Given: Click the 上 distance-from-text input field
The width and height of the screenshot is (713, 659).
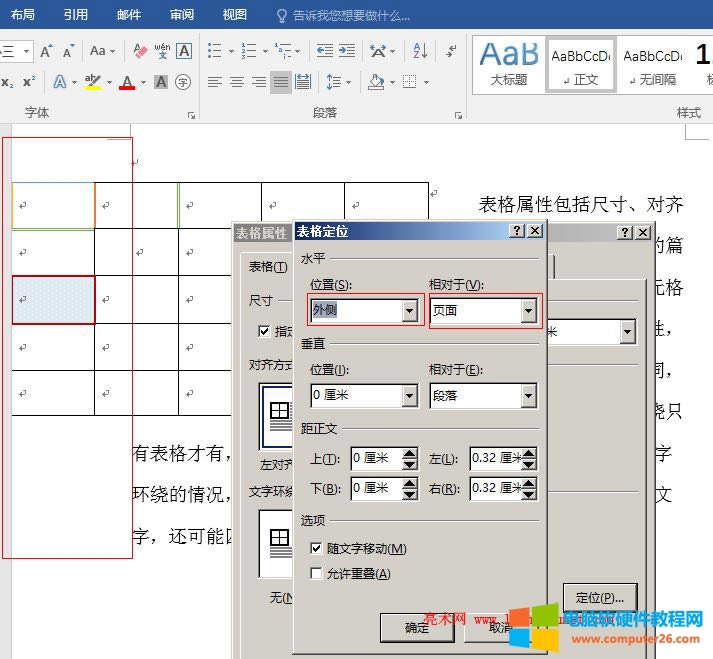Looking at the screenshot, I should pos(375,459).
